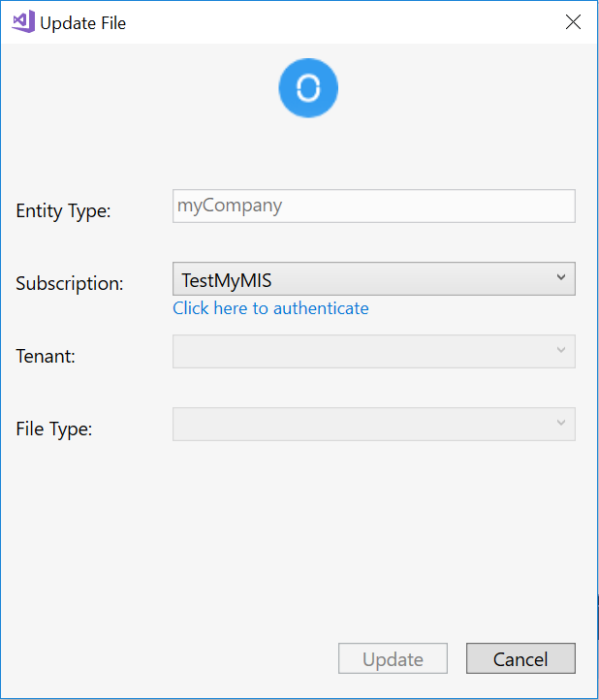The image size is (599, 700).
Task: Close the Update File dialog
Action: [x=573, y=22]
